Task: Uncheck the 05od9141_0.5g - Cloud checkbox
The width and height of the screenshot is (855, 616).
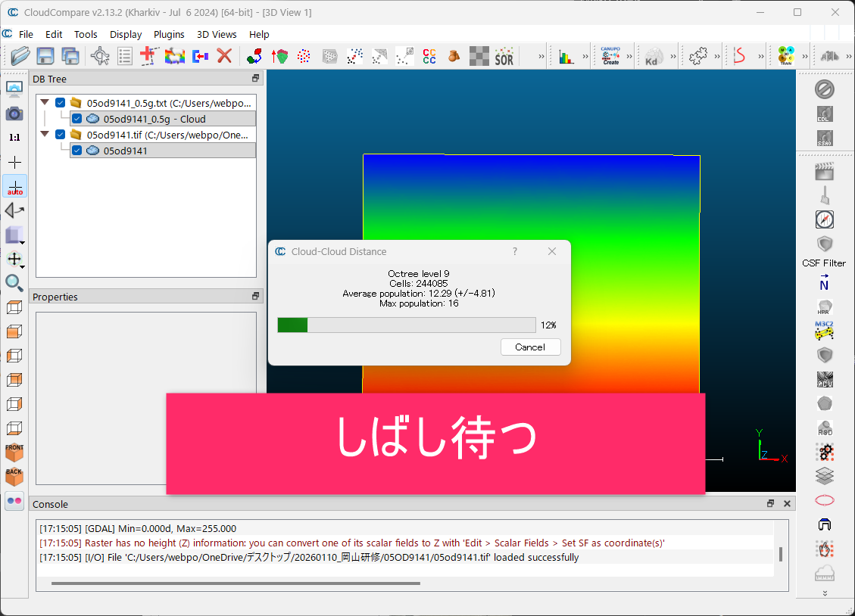Action: (x=76, y=119)
